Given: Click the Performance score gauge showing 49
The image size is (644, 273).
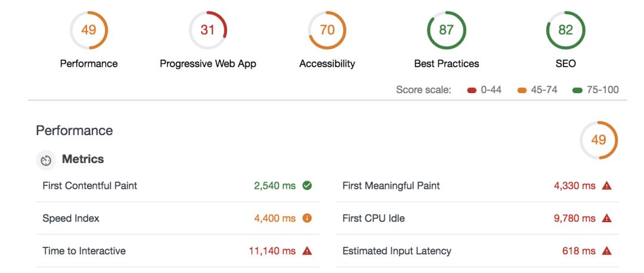Looking at the screenshot, I should point(89,30).
